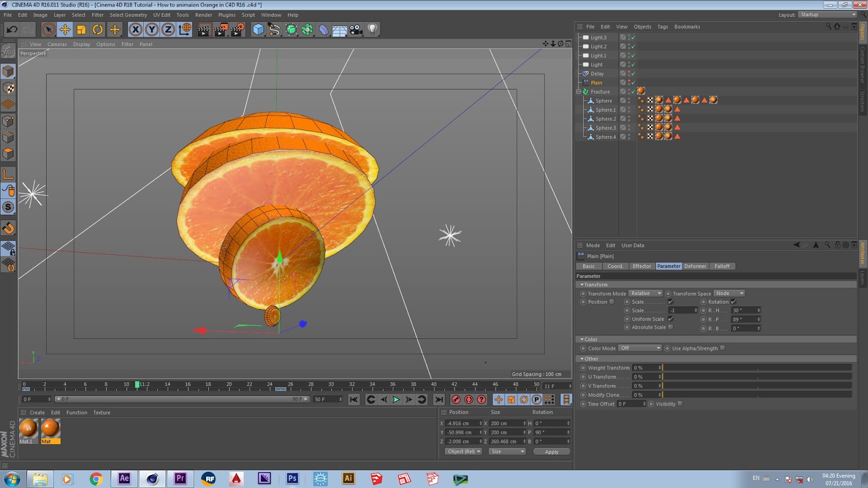Toggle the X-axis lock icon
868x488 pixels.
tap(136, 29)
